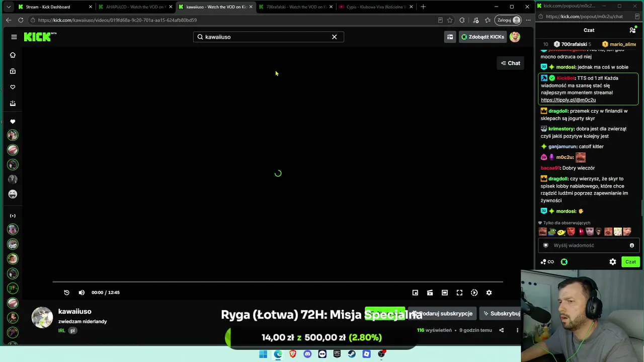
Task: Switch to the AHAPULCO VOD tab
Action: [135, 7]
